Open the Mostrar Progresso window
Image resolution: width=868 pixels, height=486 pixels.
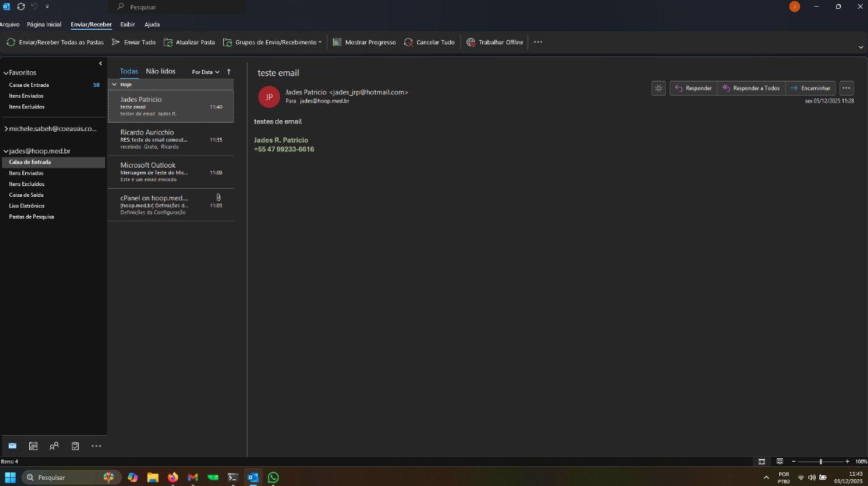point(364,42)
